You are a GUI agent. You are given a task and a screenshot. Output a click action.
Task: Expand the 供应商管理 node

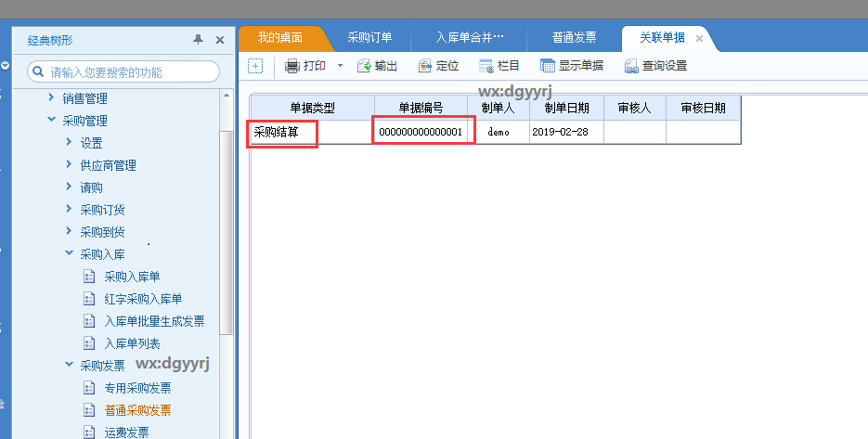coord(69,164)
